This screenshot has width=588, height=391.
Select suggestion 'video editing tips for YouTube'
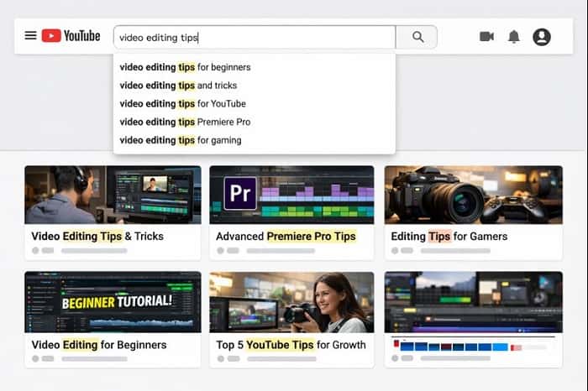pyautogui.click(x=255, y=104)
